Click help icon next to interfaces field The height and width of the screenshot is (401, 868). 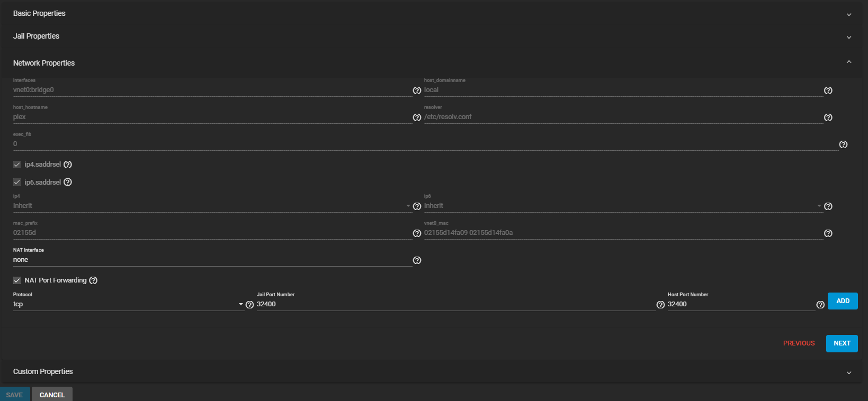[417, 90]
